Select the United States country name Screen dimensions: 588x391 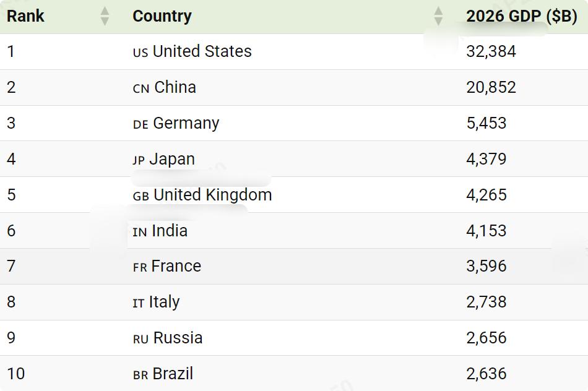pos(202,51)
